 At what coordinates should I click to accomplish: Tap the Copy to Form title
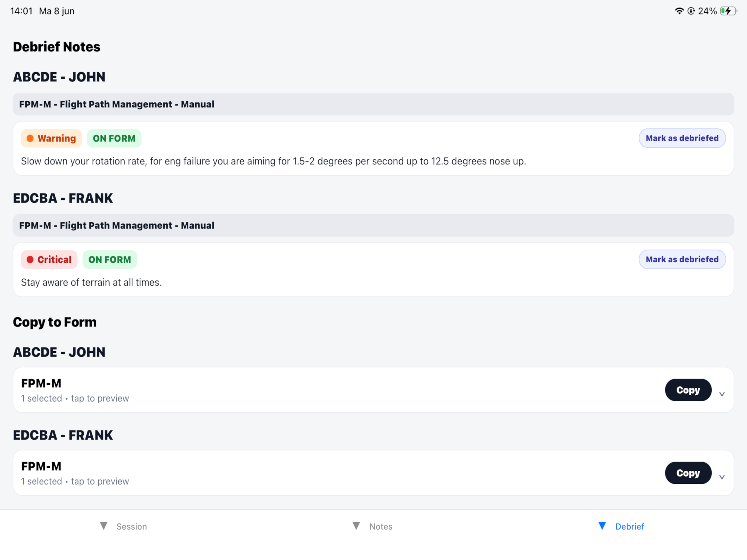[55, 322]
